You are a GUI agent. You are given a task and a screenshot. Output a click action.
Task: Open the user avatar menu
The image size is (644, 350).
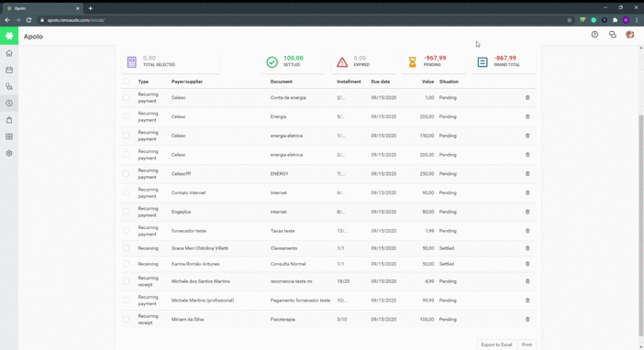click(x=629, y=35)
